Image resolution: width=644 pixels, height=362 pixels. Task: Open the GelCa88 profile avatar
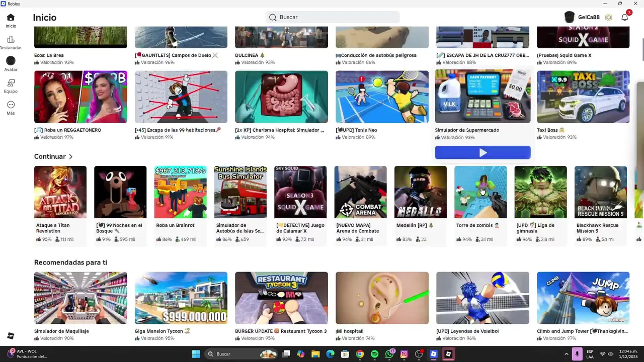point(570,18)
